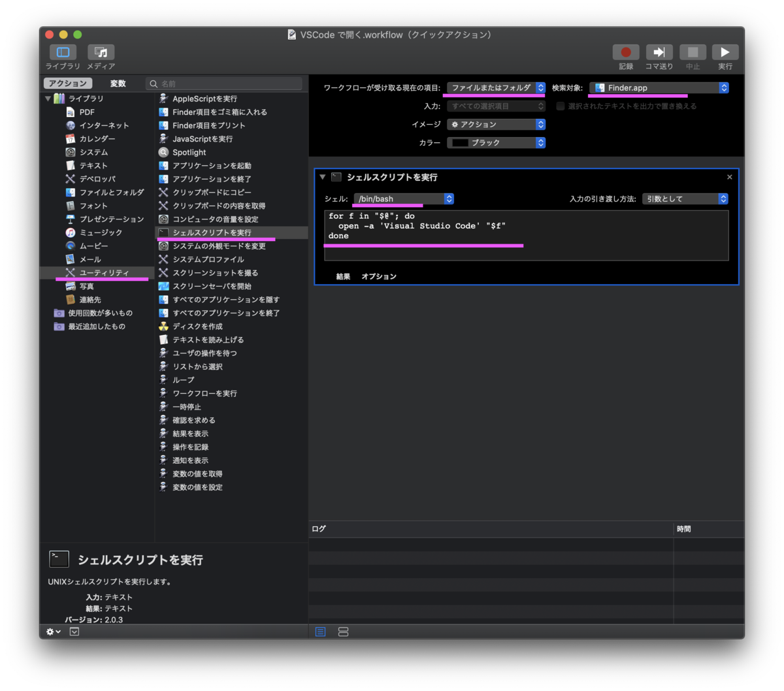Open the ファイルまたはフォルダ input type dropdown
Screen dimensions: 784x691
tap(496, 88)
